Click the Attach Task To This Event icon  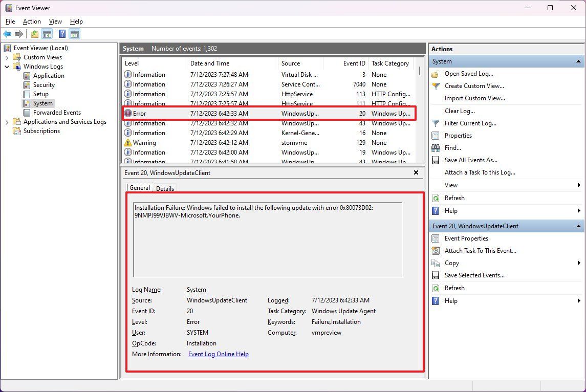pos(435,251)
